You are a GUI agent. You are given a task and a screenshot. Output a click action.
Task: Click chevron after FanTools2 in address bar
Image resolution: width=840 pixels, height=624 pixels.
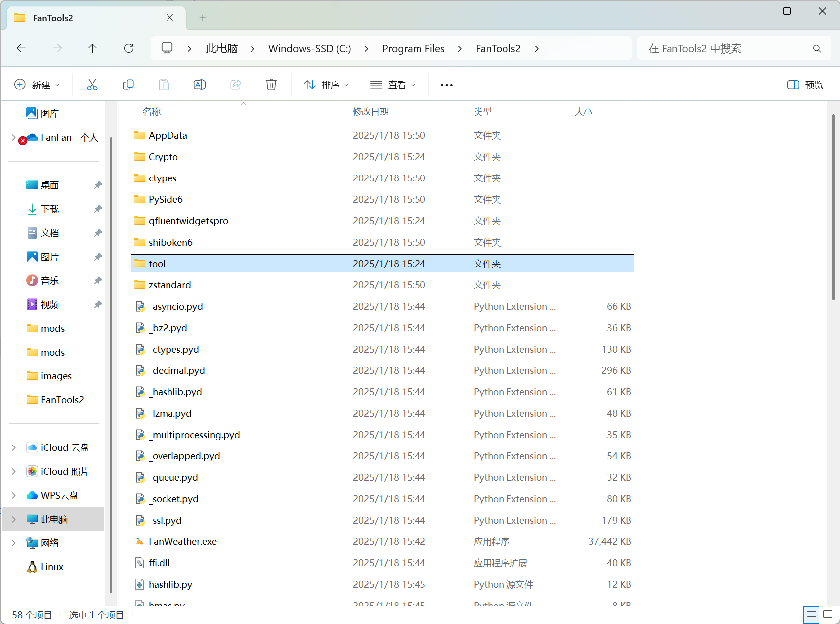[x=537, y=49]
